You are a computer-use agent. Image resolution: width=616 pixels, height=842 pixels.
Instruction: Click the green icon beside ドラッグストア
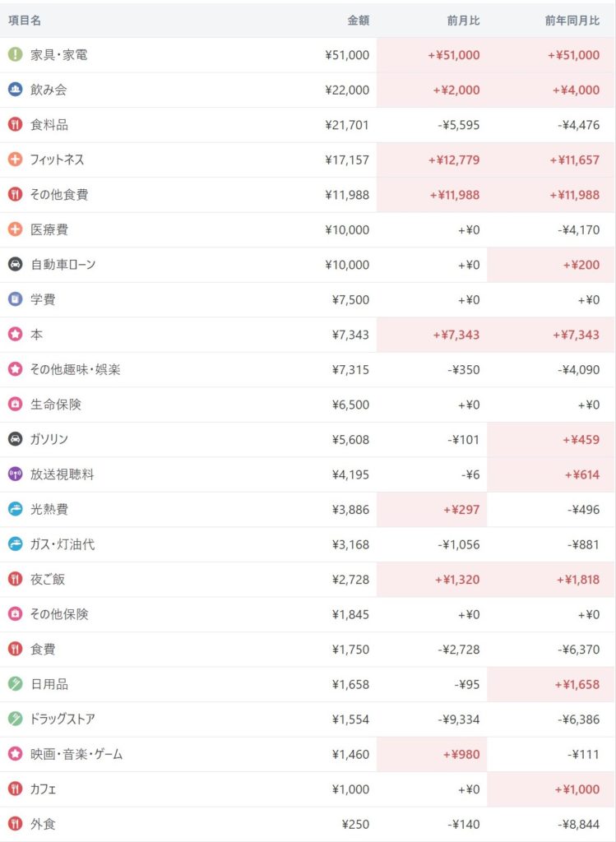pos(15,719)
